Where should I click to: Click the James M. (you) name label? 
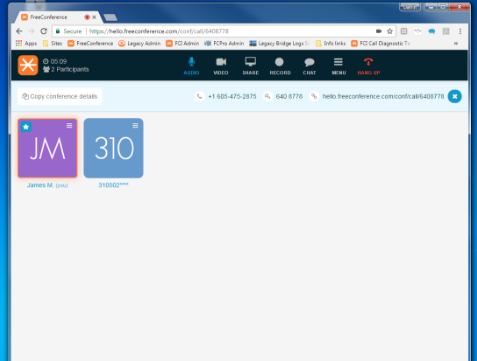click(48, 185)
